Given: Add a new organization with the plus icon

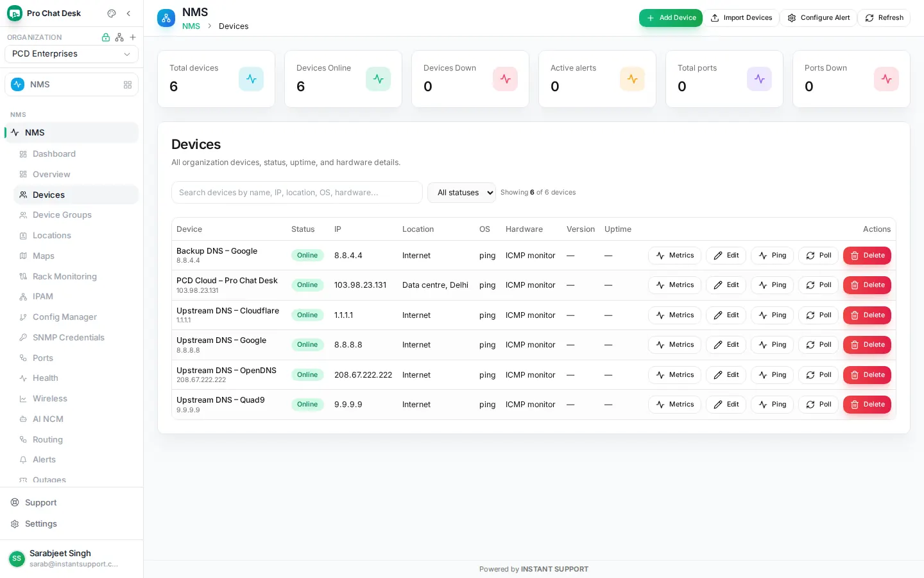Looking at the screenshot, I should 133,37.
